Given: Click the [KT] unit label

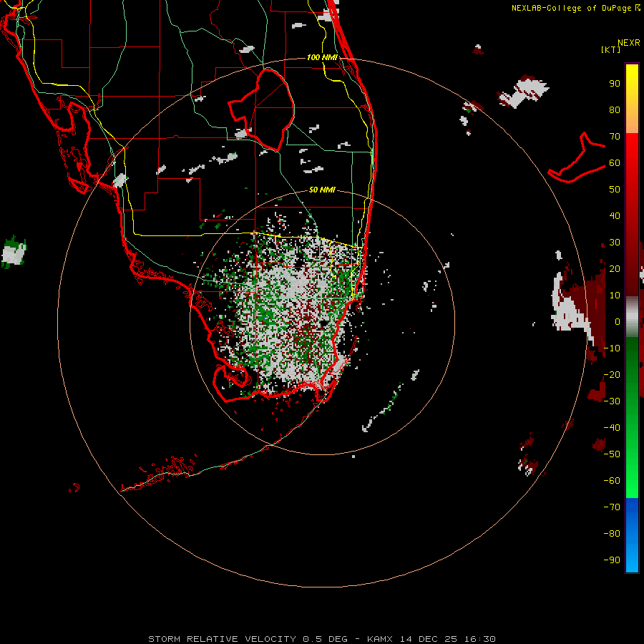Looking at the screenshot, I should coord(611,49).
